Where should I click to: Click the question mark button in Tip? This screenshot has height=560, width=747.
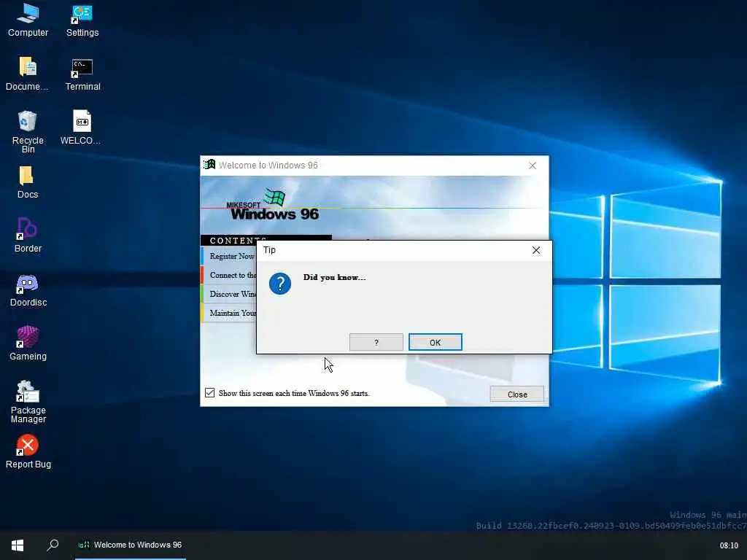tap(376, 342)
